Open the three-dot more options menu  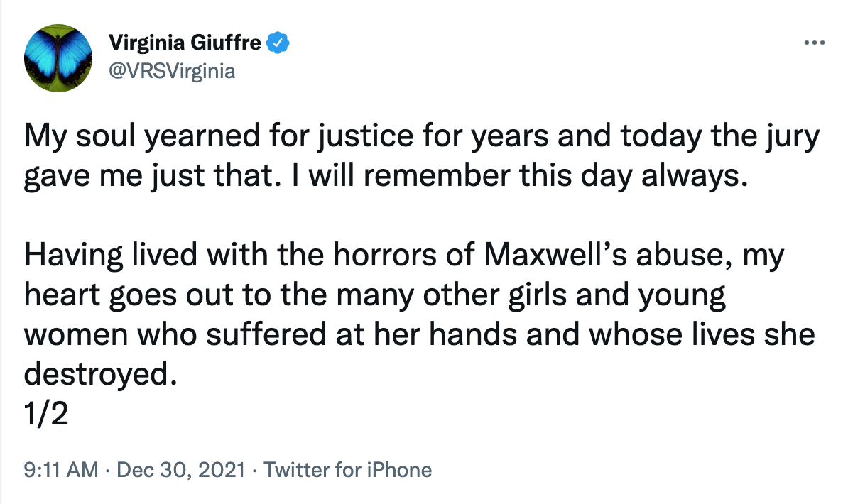click(x=814, y=42)
